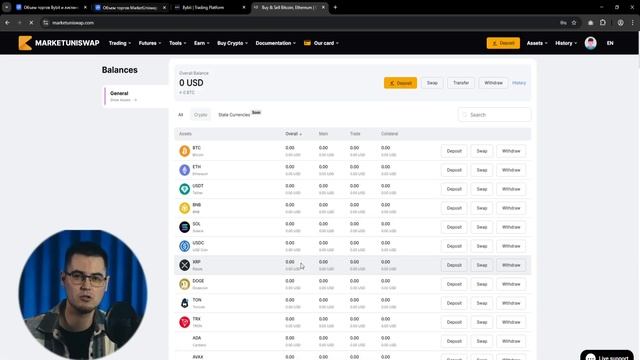Click Deposit in the XRP row
The width and height of the screenshot is (640, 360).
[x=454, y=265]
